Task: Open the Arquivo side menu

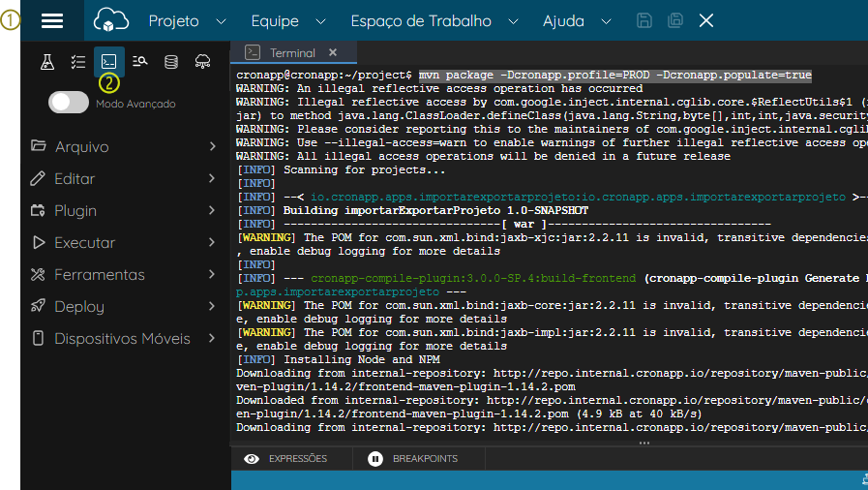Action: pyautogui.click(x=125, y=147)
